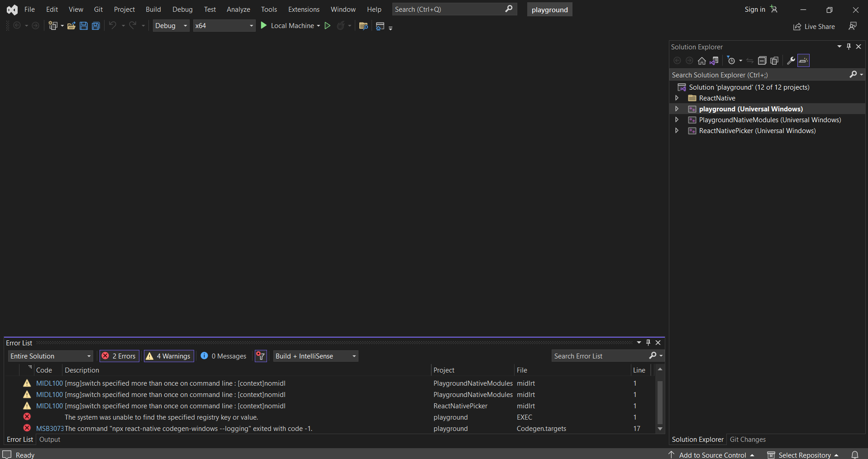Click the Sign in button
The image size is (868, 459).
754,9
